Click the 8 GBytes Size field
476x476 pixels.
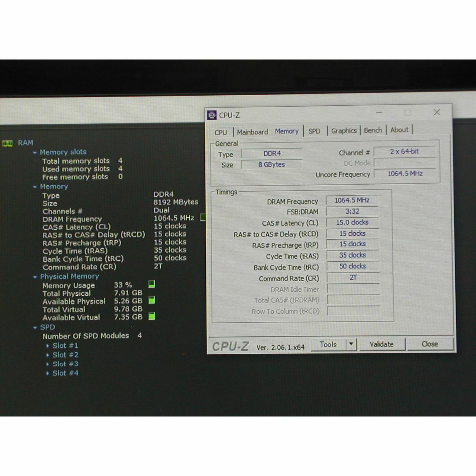(x=271, y=164)
